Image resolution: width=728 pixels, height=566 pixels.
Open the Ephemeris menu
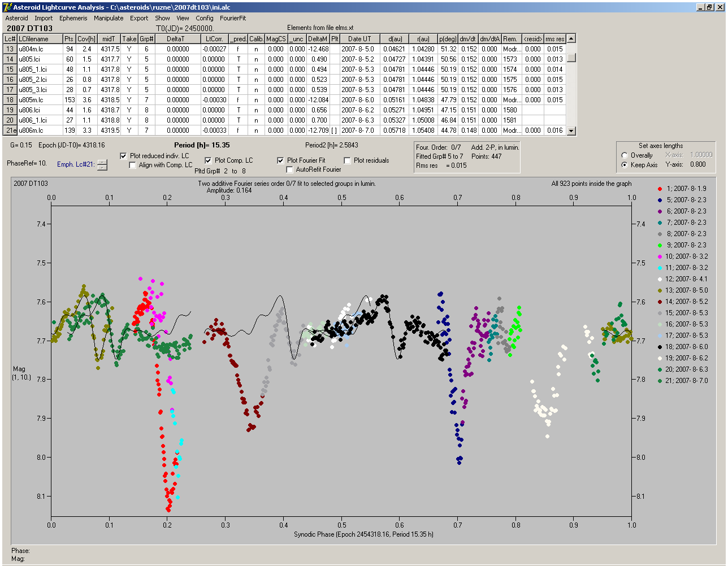73,18
